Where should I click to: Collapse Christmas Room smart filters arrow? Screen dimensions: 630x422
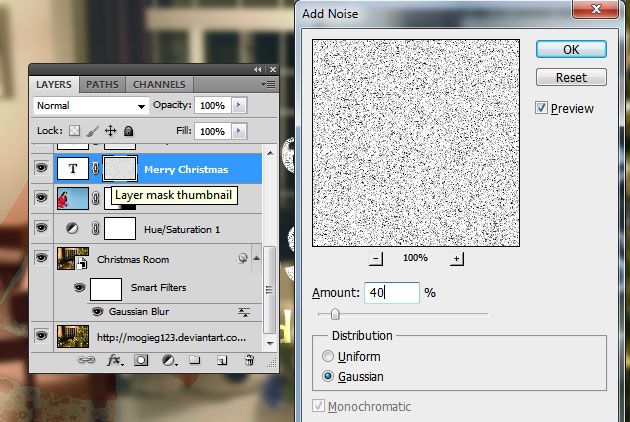tap(256, 258)
